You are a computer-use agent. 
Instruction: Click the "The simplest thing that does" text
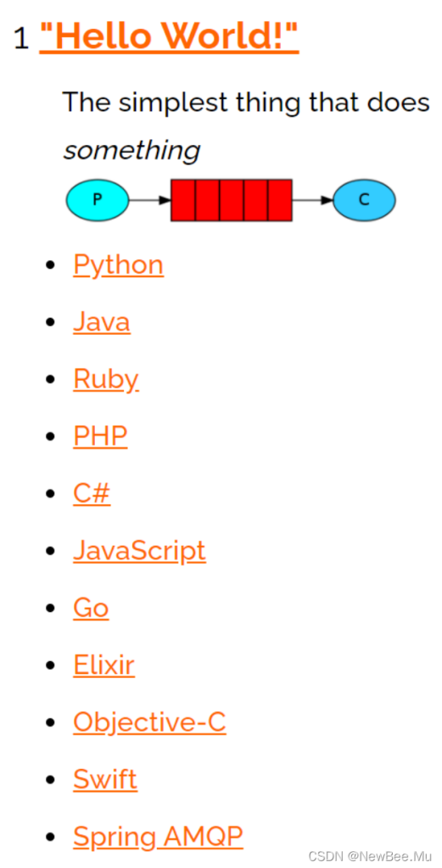pyautogui.click(x=247, y=103)
